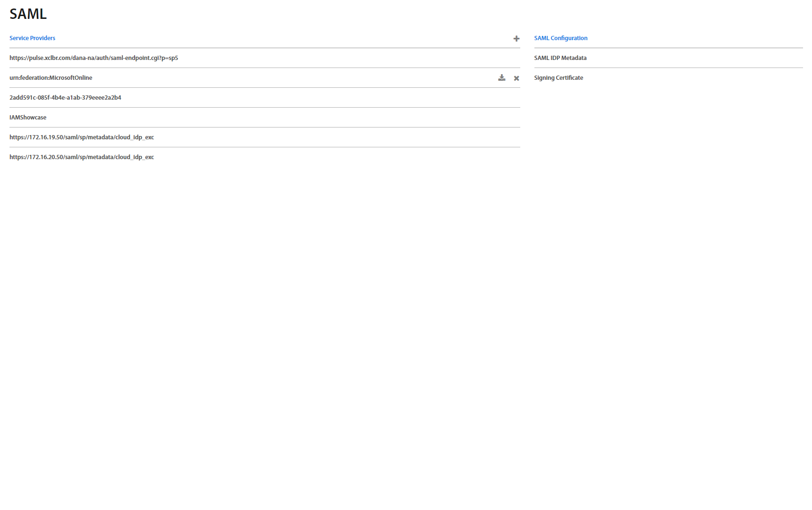Click the word Metadata in SAML IDP Metadata
The image size is (812, 510).
pos(574,58)
